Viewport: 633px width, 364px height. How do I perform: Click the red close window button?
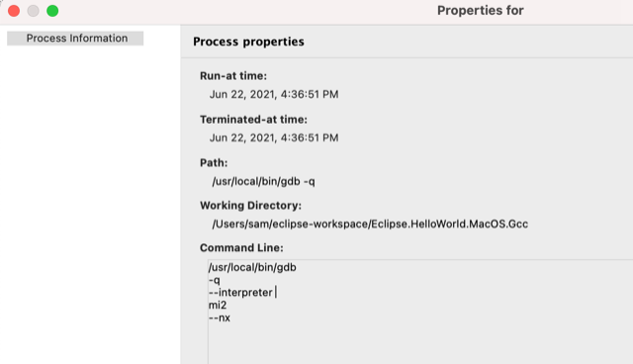(14, 11)
